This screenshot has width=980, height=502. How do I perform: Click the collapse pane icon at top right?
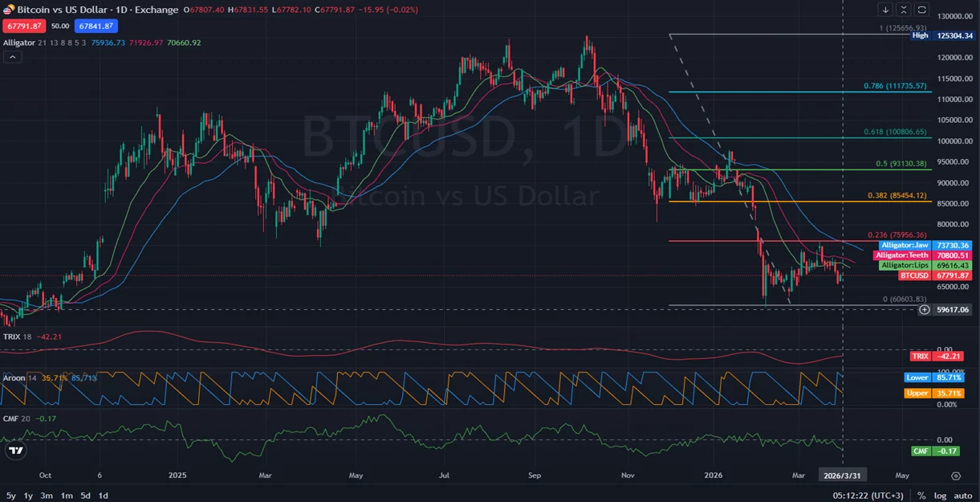tap(904, 10)
